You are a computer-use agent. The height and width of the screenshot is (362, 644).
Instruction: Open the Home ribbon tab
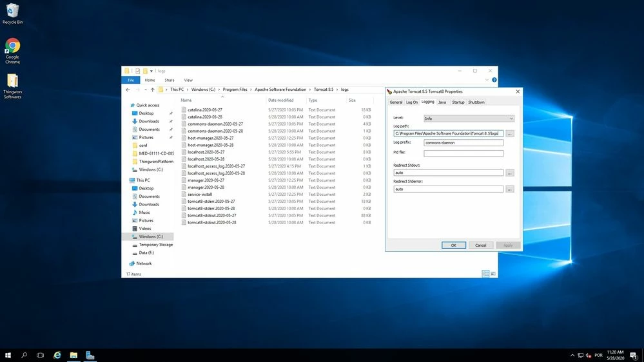tap(150, 80)
